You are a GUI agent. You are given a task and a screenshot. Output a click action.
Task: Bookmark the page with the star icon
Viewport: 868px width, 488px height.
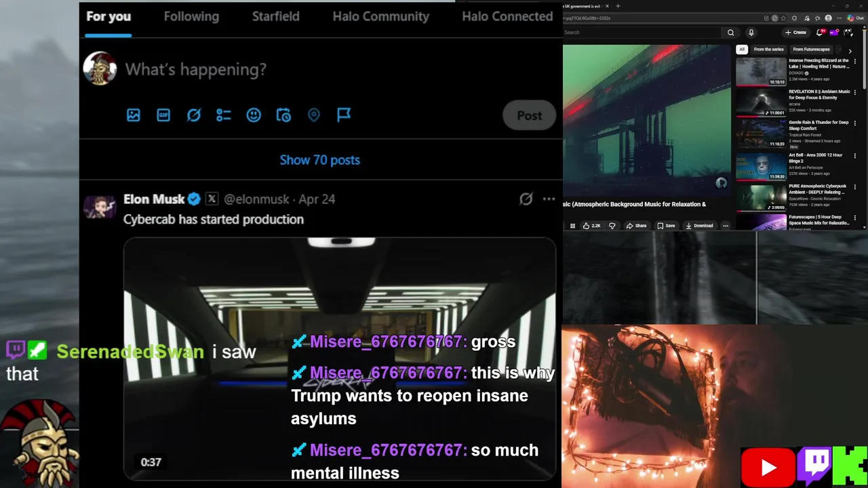783,18
